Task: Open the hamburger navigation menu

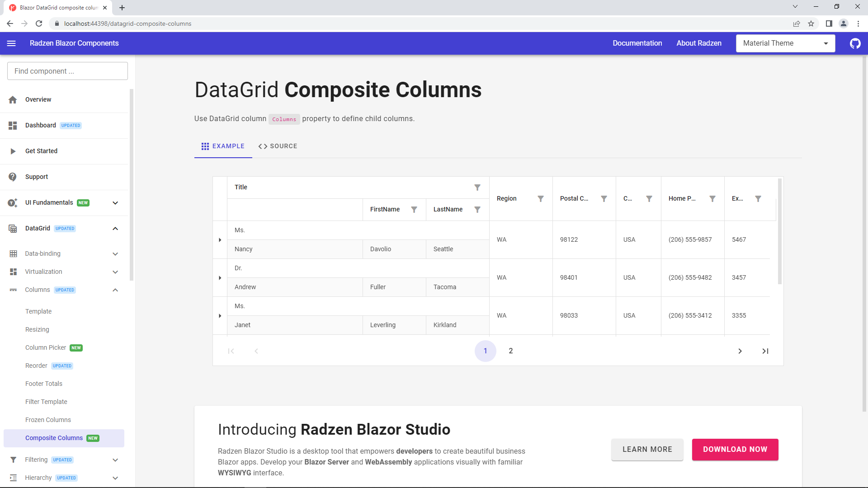Action: click(11, 43)
